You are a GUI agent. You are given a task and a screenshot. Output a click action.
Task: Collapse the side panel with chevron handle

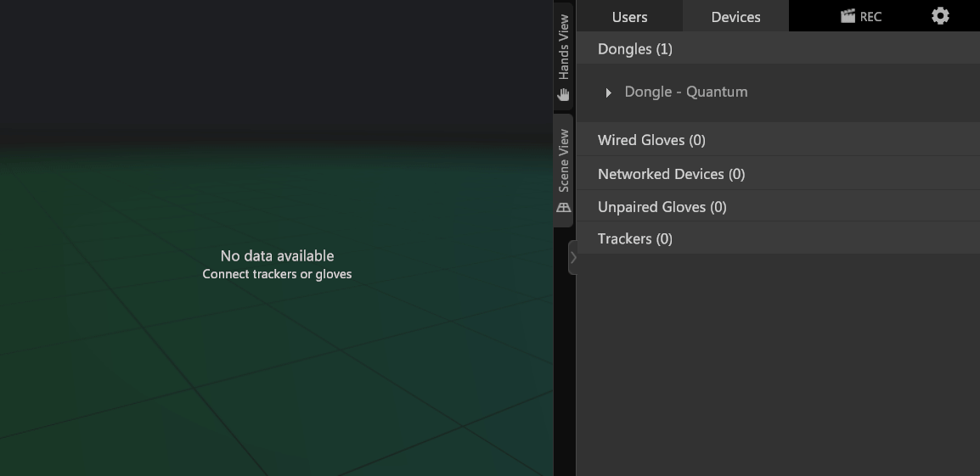(572, 257)
